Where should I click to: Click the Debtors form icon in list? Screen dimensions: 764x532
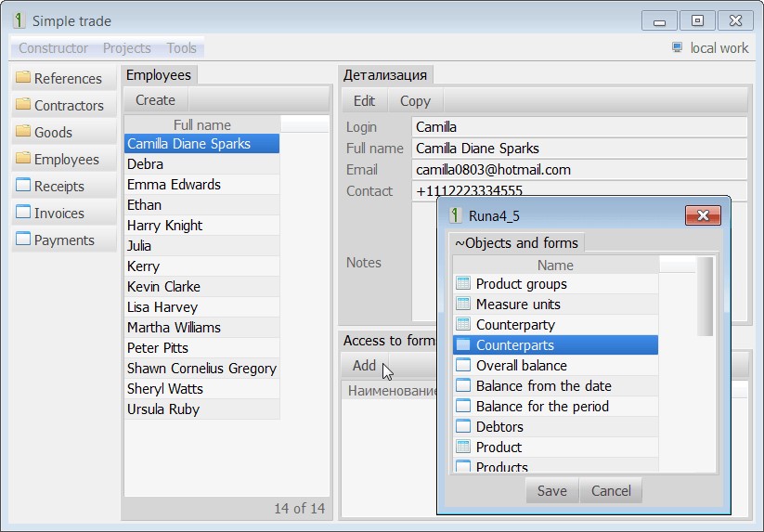click(463, 427)
